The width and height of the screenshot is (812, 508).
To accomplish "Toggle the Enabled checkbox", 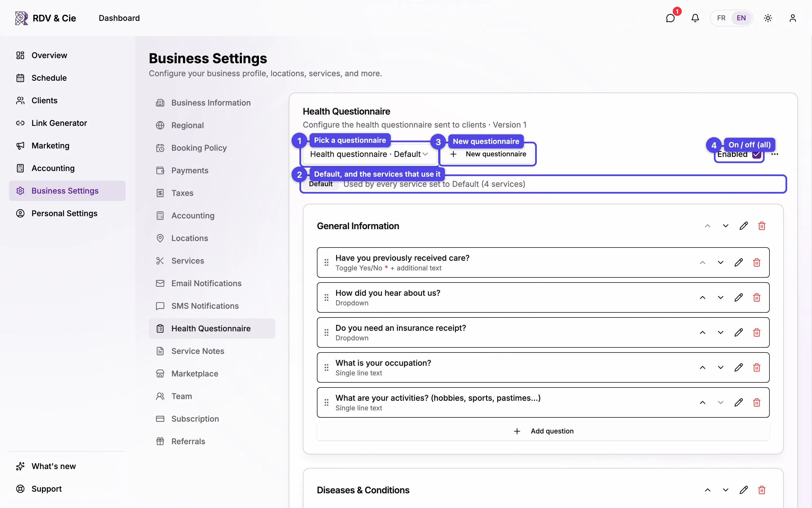I will (756, 155).
